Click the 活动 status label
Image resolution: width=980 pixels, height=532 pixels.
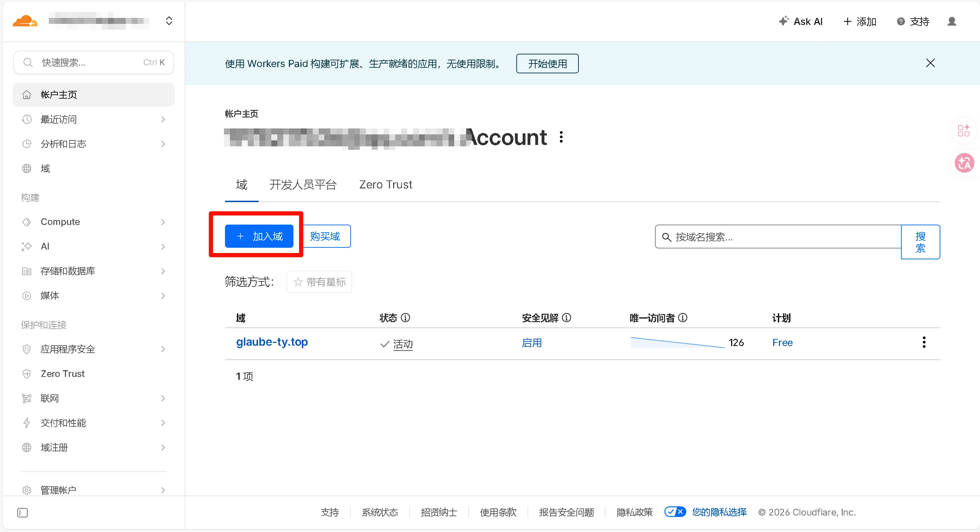tap(403, 344)
